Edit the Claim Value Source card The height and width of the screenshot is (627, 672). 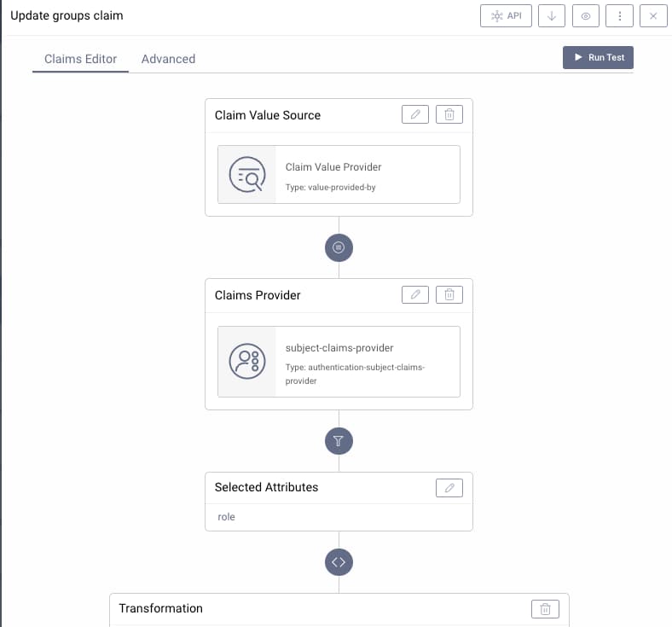(x=415, y=115)
